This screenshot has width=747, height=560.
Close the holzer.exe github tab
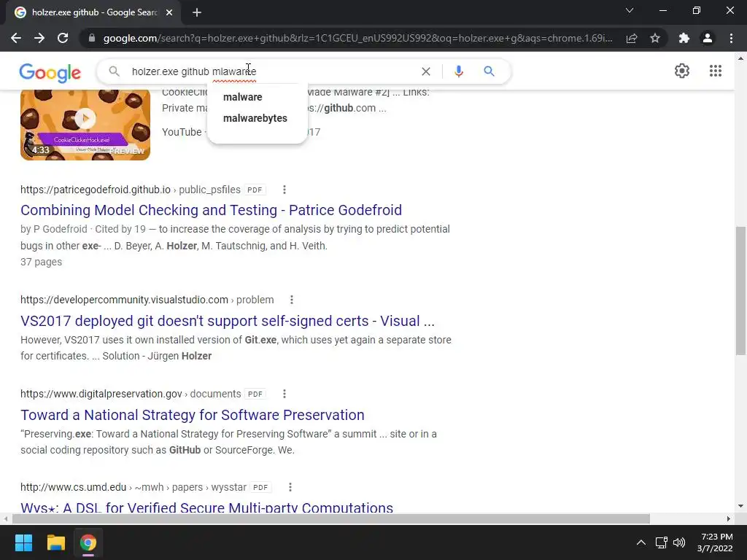(169, 12)
